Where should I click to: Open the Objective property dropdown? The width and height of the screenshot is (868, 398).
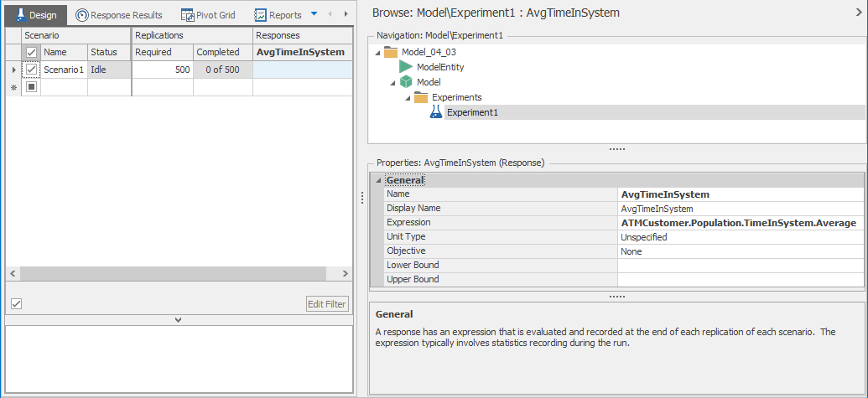coord(741,251)
